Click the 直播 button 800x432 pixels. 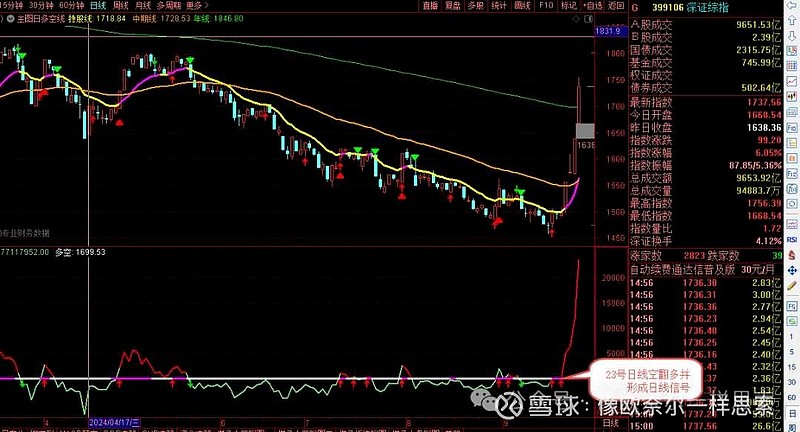(430, 6)
